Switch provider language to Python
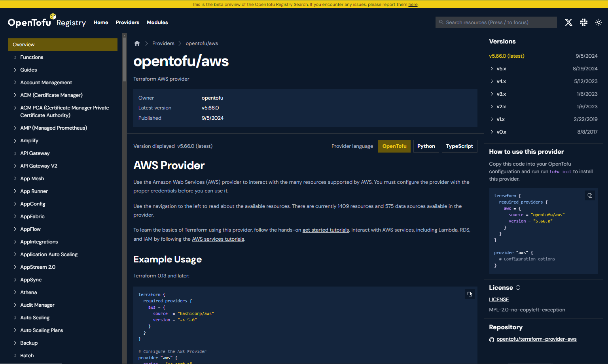This screenshot has width=608, height=364. (426, 146)
